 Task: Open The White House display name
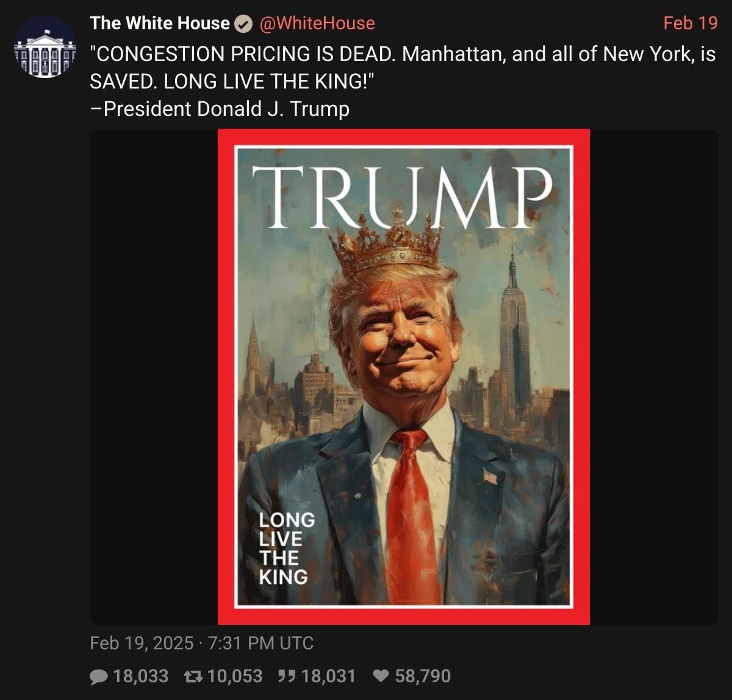click(x=160, y=23)
